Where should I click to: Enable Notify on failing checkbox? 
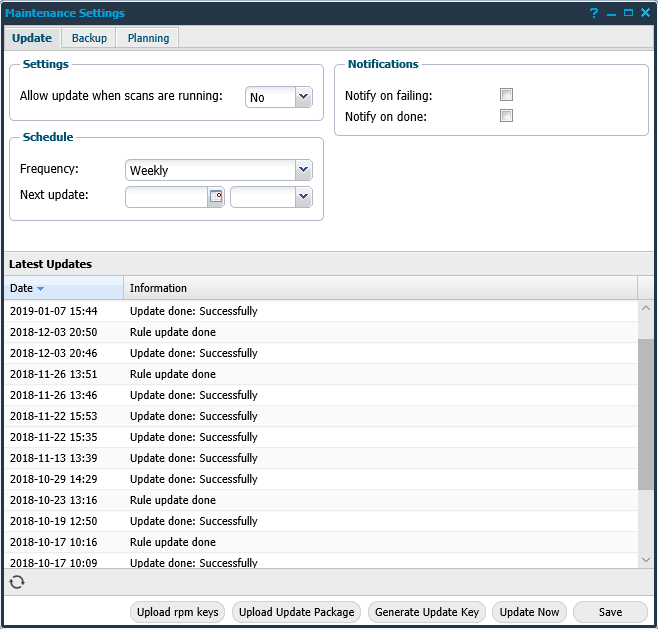click(x=506, y=95)
